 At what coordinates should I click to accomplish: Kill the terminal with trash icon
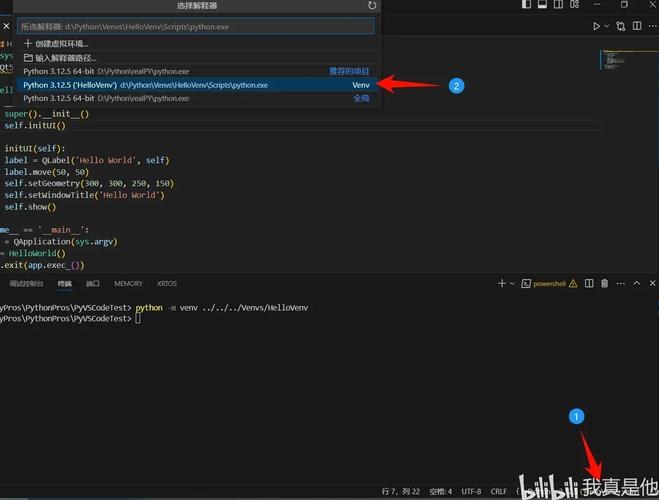[604, 284]
